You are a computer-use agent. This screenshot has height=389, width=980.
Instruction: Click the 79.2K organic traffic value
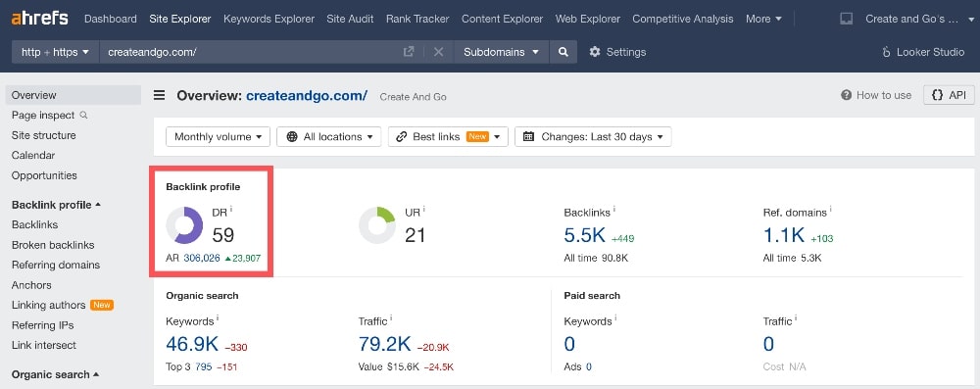click(x=384, y=344)
